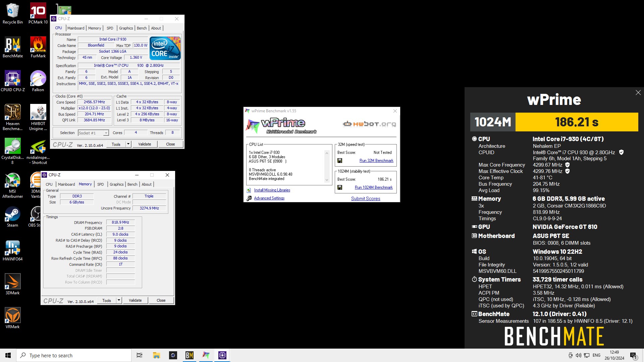Click Submit Scores link in wPrime
Screen dimensions: 644x362
pos(366,198)
